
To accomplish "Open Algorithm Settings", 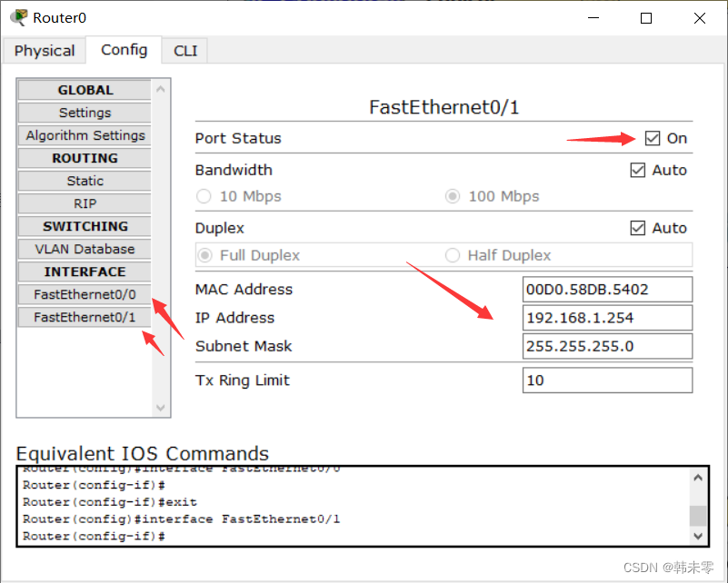I will pos(84,134).
